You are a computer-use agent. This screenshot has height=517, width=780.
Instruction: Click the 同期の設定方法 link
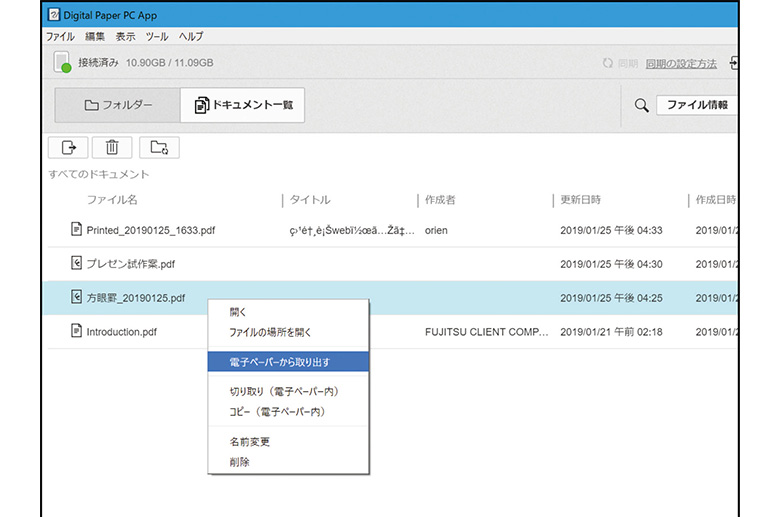681,63
